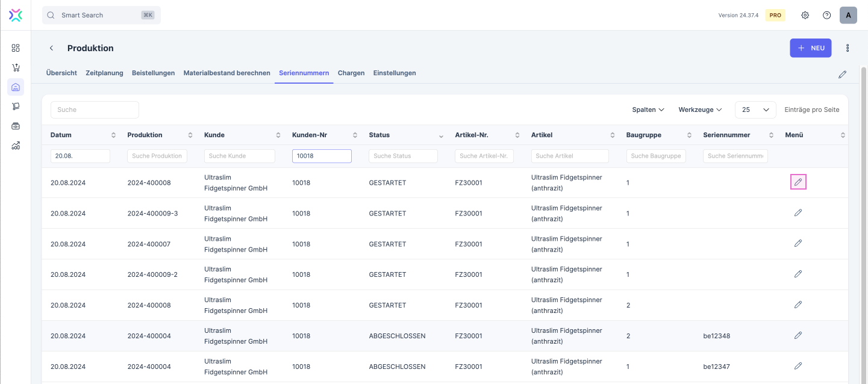This screenshot has height=384, width=868.
Task: Open the Werkzeuge dropdown
Action: click(x=700, y=110)
